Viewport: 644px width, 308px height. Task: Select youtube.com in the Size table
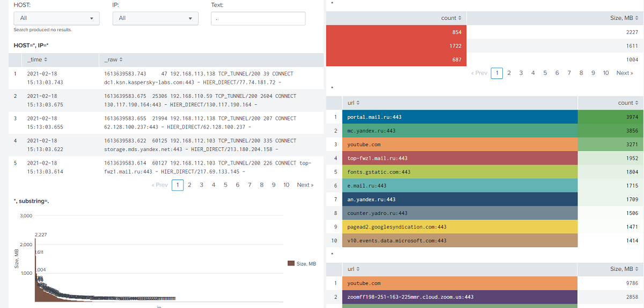[x=459, y=283]
